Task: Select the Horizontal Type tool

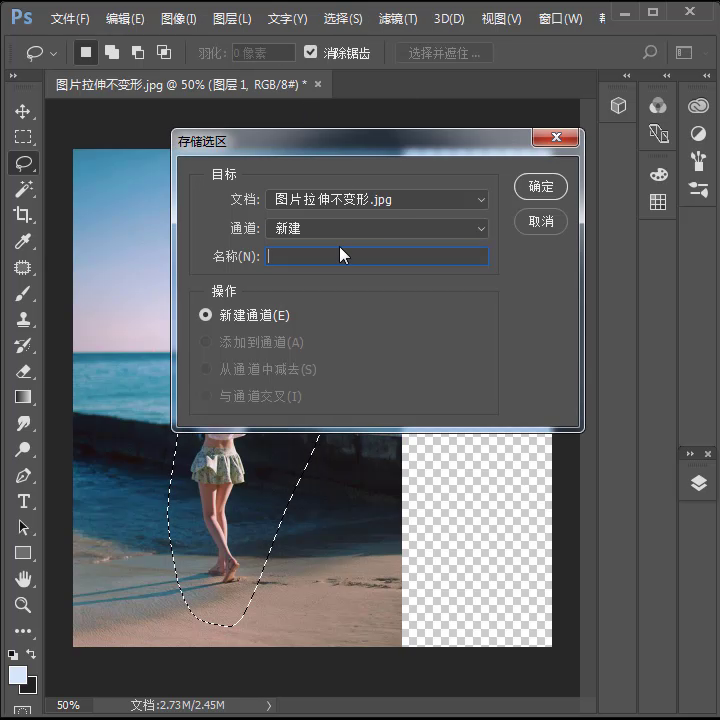Action: tap(23, 501)
